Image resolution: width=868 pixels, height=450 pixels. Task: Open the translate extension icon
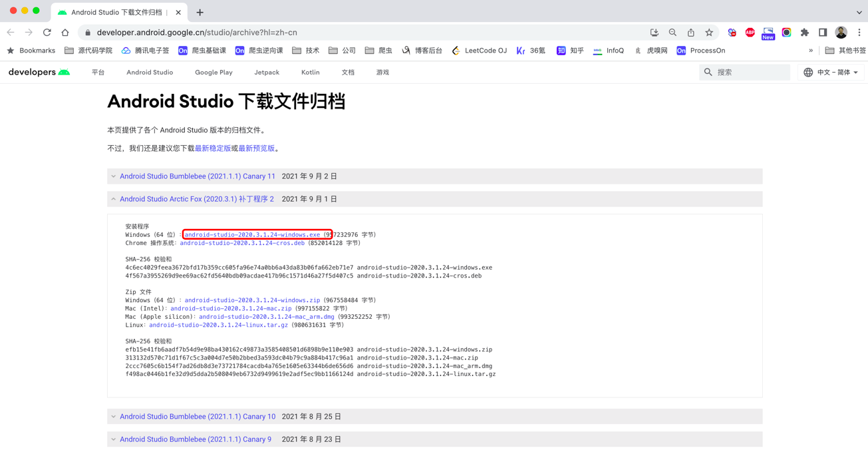(x=732, y=32)
